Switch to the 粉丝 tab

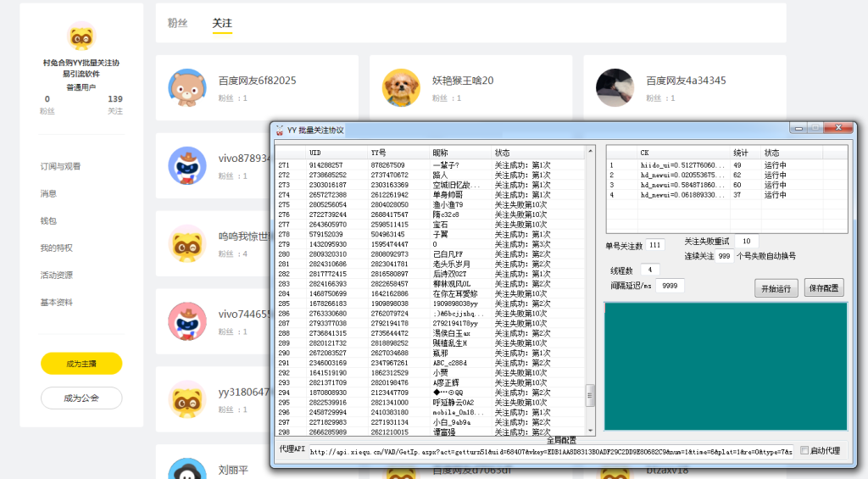[x=177, y=23]
